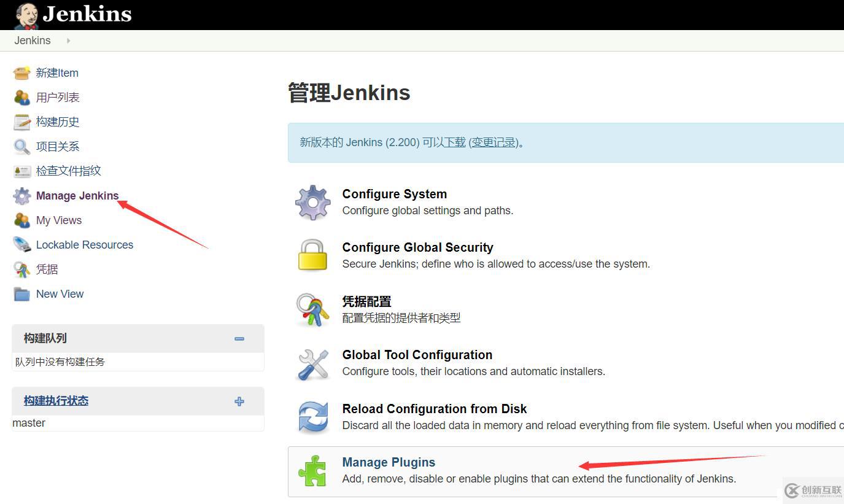The image size is (844, 504).
Task: Collapse the 构建队列 panel with the minus
Action: click(x=239, y=339)
